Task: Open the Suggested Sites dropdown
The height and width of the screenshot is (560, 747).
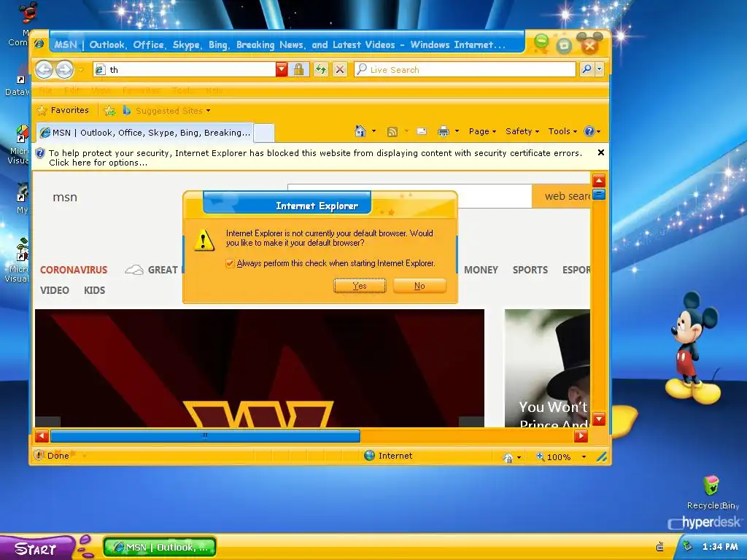Action: pos(166,111)
